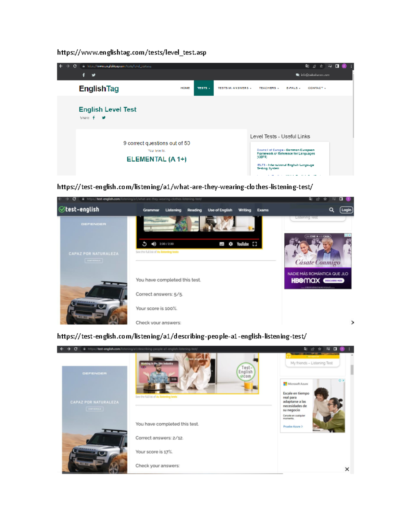
Task: Click the YouTube player settings gear
Action: [231, 244]
